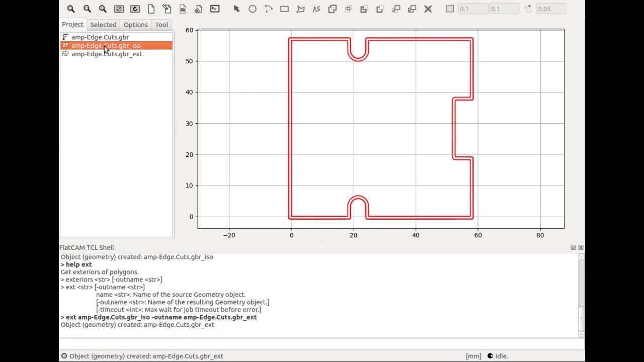644x362 pixels.
Task: Click the Zoom In magnifier icon
Action: coord(103,9)
